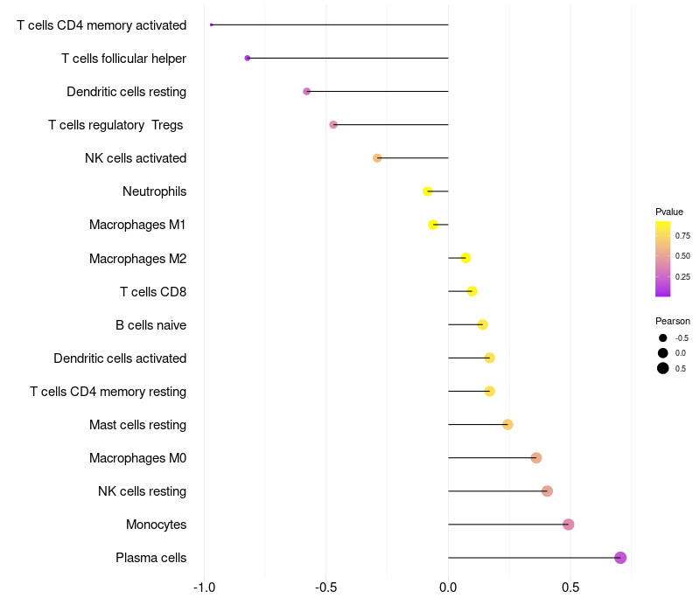Select the Dendritic cells resting dot
Viewport: 700px width, 612px height.
point(306,92)
